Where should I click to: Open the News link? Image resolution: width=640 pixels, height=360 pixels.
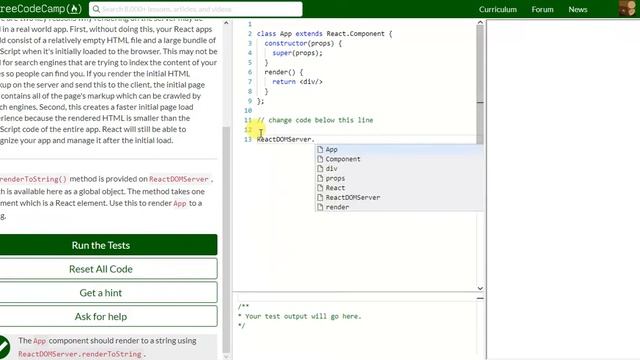578,9
